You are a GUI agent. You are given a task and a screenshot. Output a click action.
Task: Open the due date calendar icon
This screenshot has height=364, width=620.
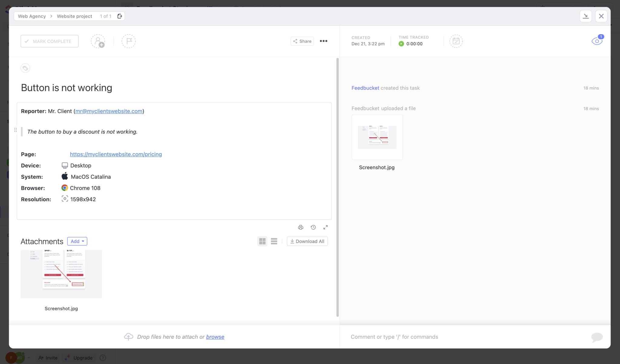point(456,41)
